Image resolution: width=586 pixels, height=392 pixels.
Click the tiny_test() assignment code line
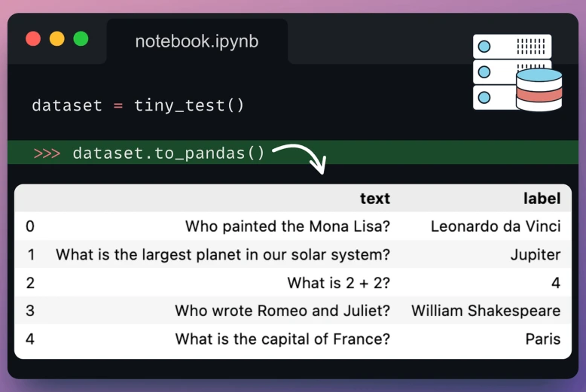tap(138, 105)
